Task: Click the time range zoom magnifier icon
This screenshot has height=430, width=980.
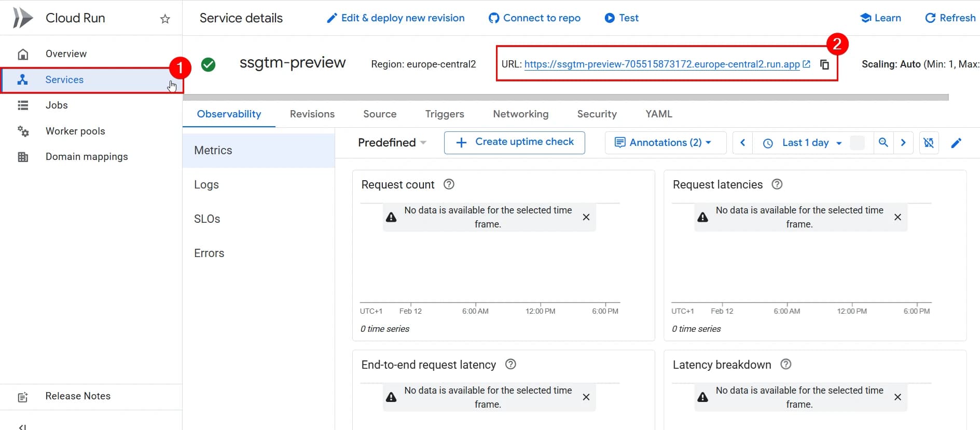Action: (883, 143)
